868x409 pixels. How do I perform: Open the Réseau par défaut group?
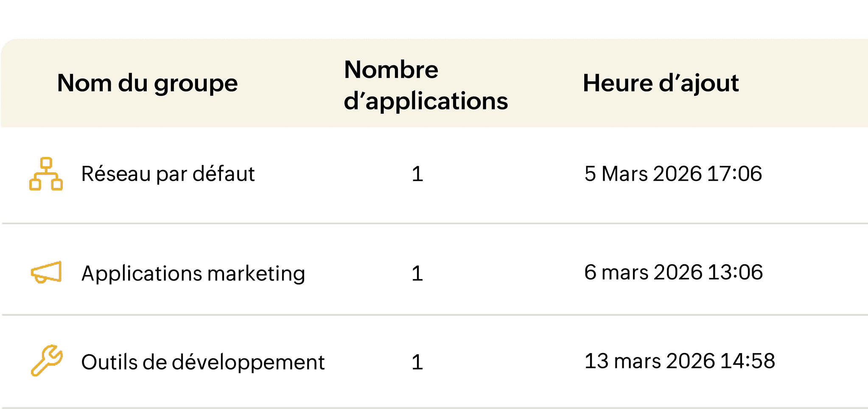168,174
